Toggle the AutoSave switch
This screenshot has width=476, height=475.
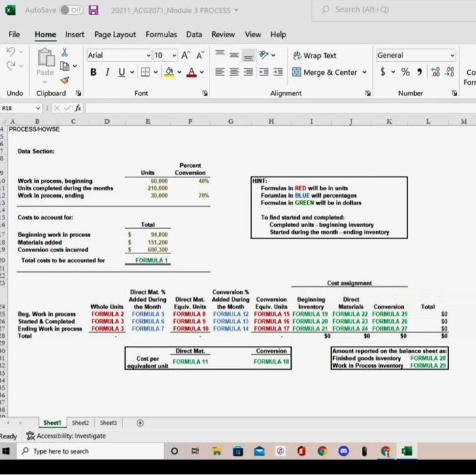coord(71,10)
